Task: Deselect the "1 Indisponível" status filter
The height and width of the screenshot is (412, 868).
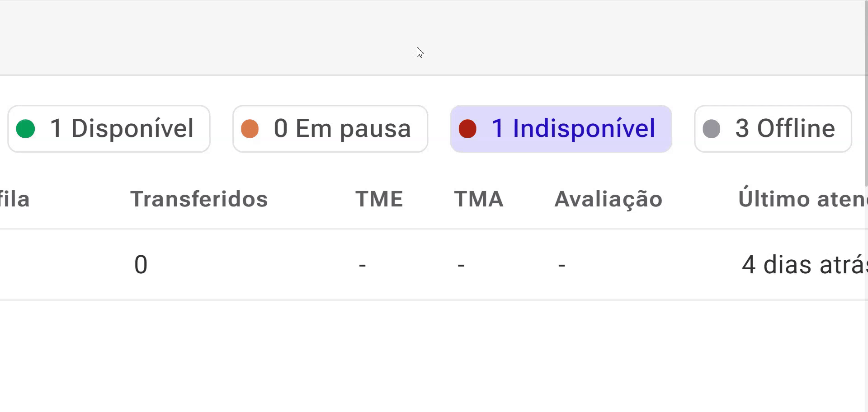Action: tap(561, 129)
